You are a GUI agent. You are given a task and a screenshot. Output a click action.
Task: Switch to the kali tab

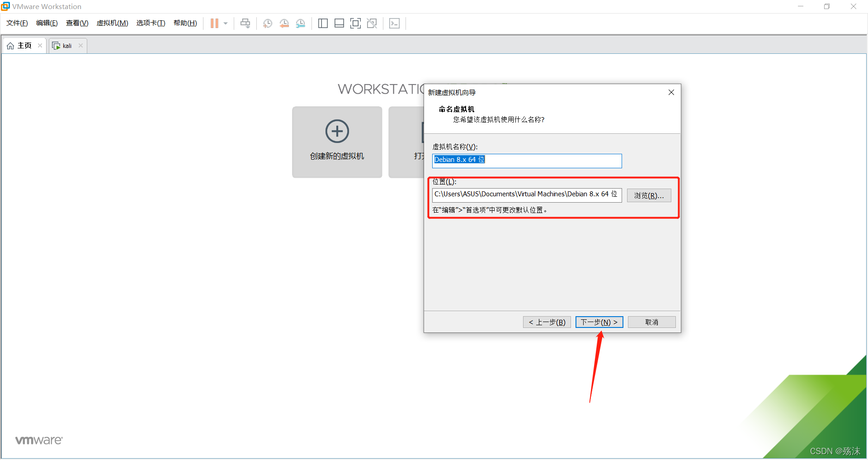(66, 46)
